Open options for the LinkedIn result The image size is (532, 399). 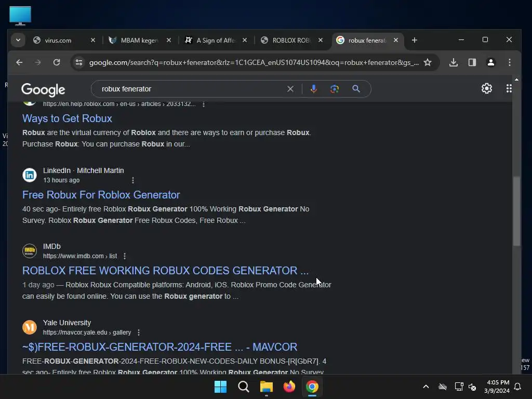point(133,180)
